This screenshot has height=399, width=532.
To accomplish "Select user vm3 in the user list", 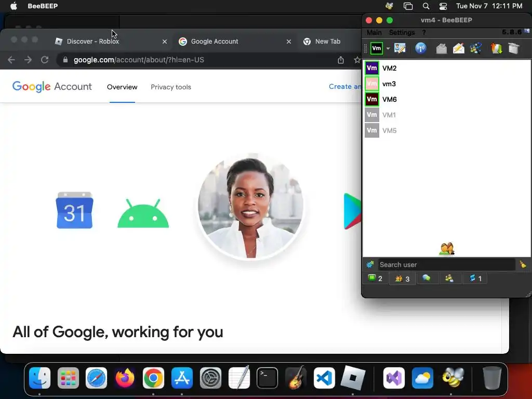I will point(446,84).
